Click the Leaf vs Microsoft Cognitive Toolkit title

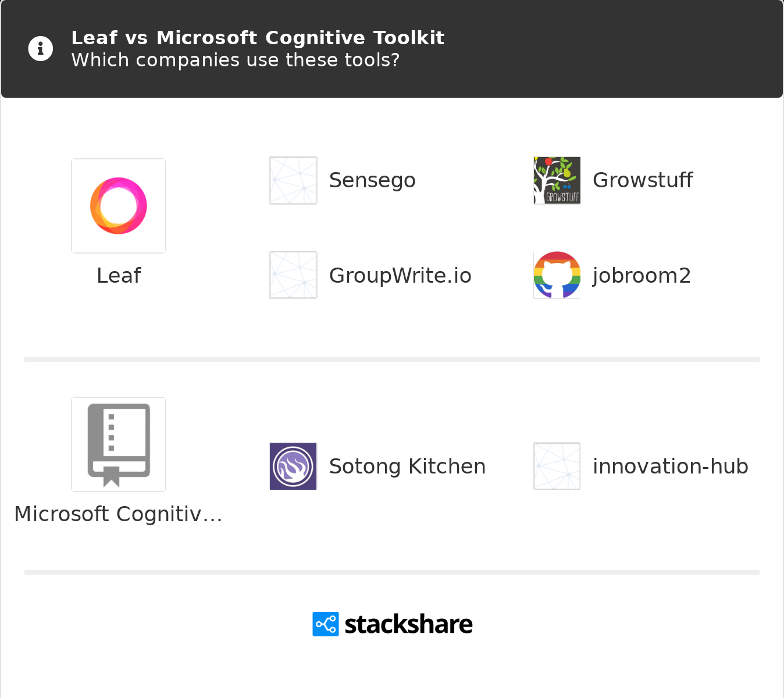[x=258, y=38]
